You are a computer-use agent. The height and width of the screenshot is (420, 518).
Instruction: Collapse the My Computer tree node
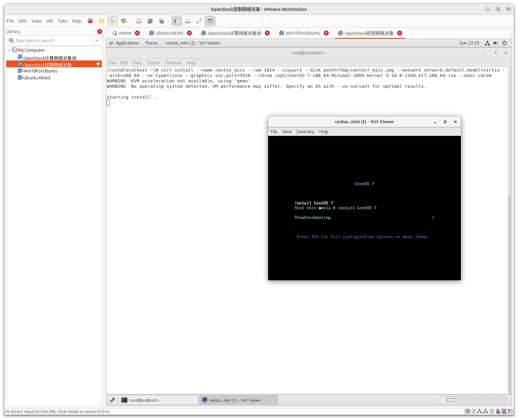click(x=9, y=50)
